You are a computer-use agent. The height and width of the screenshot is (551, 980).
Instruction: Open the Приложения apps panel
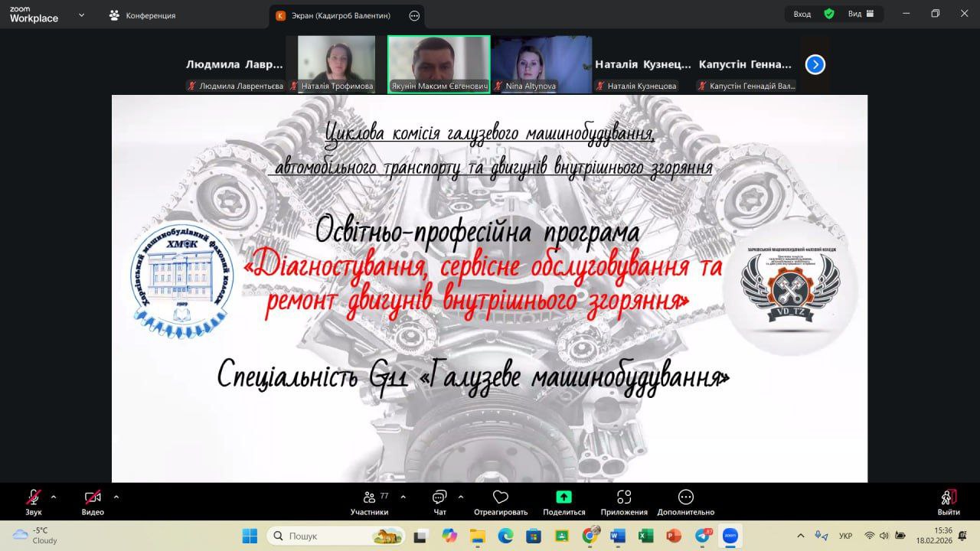pos(624,502)
